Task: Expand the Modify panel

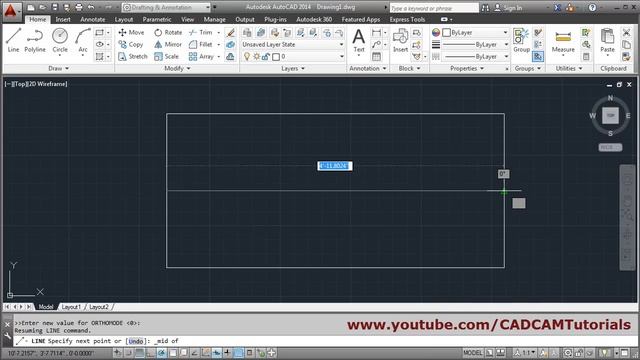Action: click(177, 69)
